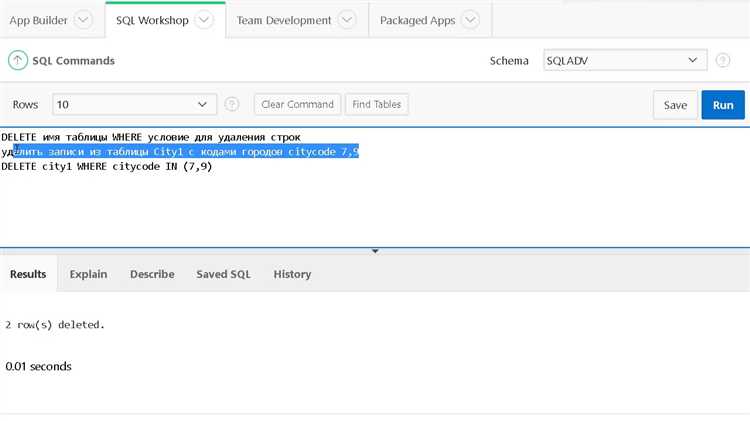View the History tab
The height and width of the screenshot is (421, 750).
292,274
